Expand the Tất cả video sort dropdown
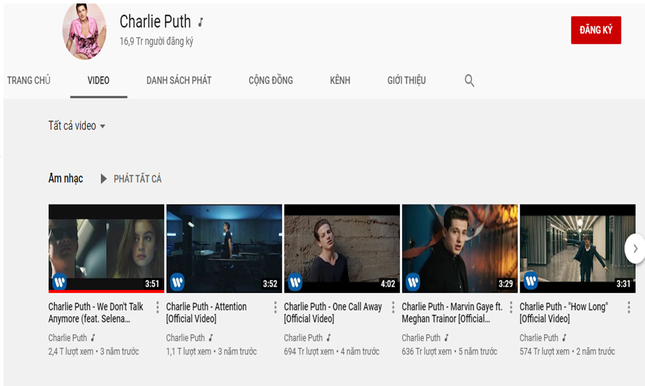Viewport: 645px width, 386px height. tap(77, 126)
